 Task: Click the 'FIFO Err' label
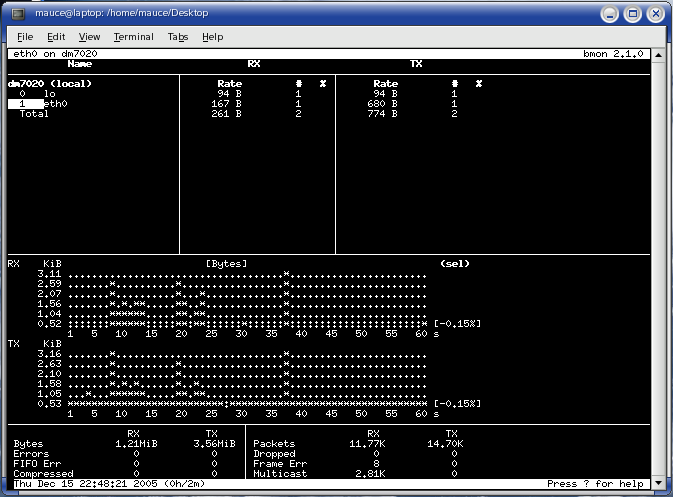click(37, 464)
